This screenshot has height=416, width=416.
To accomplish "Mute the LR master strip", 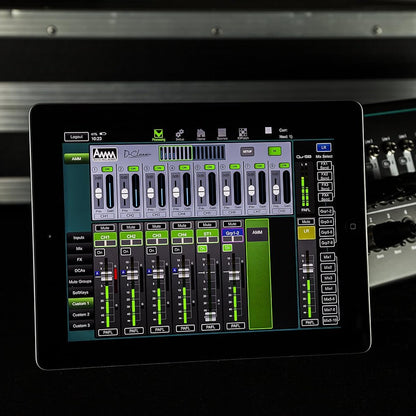I will 306,222.
